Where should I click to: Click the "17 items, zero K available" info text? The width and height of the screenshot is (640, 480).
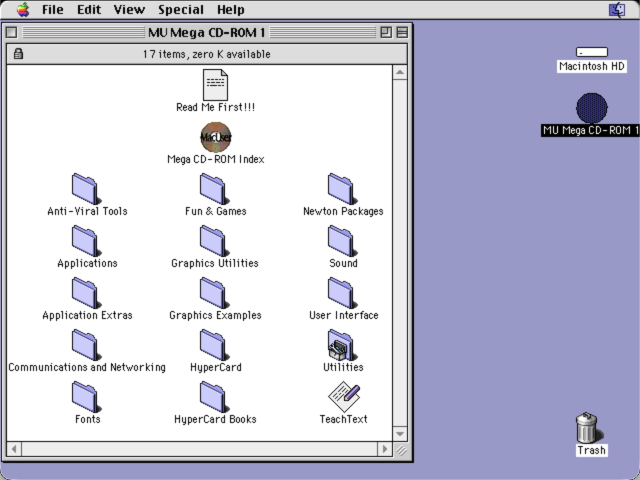click(x=207, y=54)
